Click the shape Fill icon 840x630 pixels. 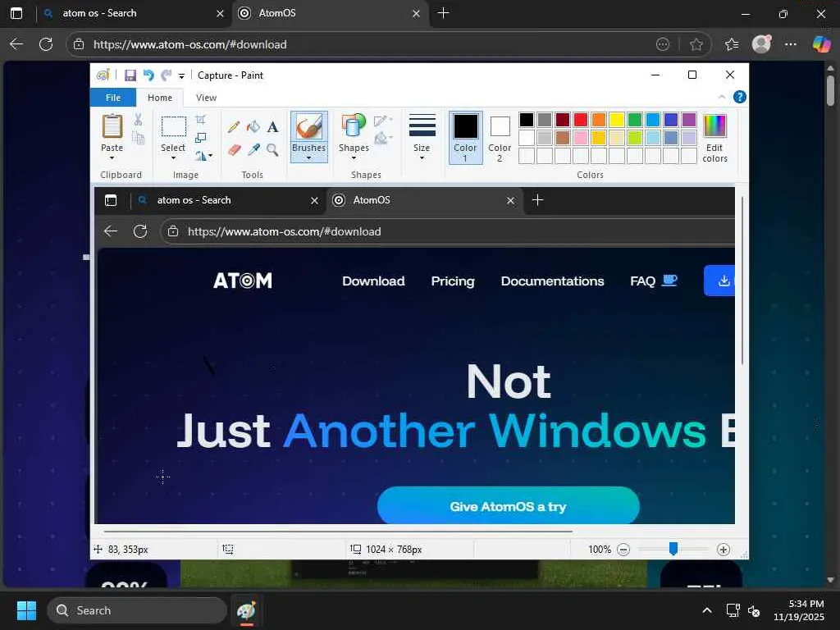[381, 139]
